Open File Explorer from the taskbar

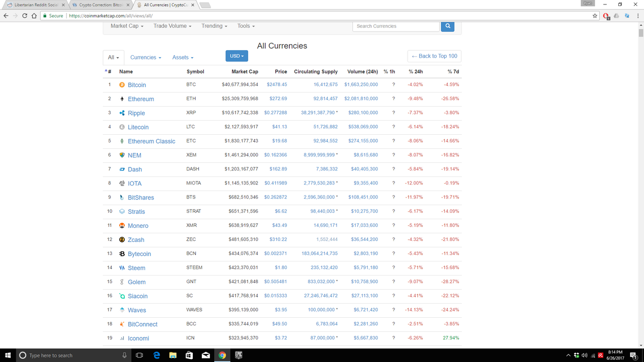[x=173, y=355]
